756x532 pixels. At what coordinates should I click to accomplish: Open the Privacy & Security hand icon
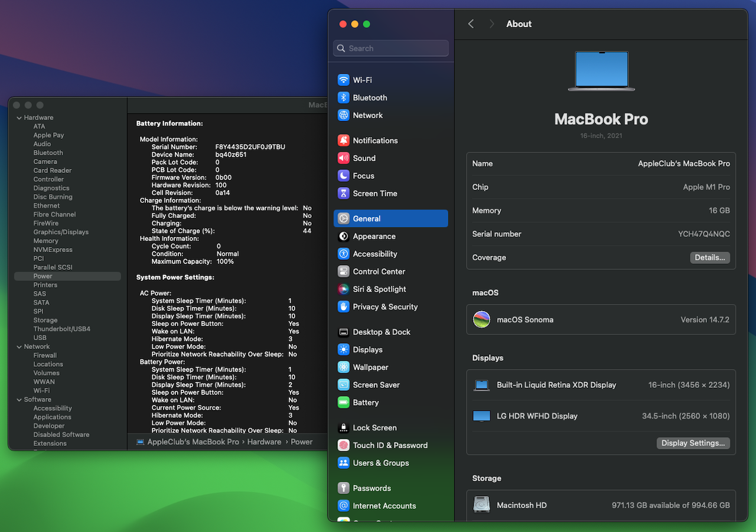pos(343,307)
